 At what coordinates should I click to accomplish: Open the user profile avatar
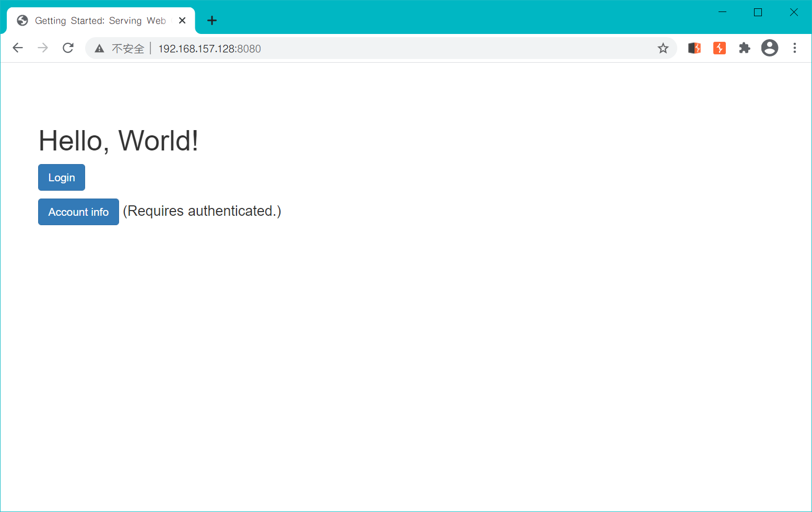[x=770, y=48]
